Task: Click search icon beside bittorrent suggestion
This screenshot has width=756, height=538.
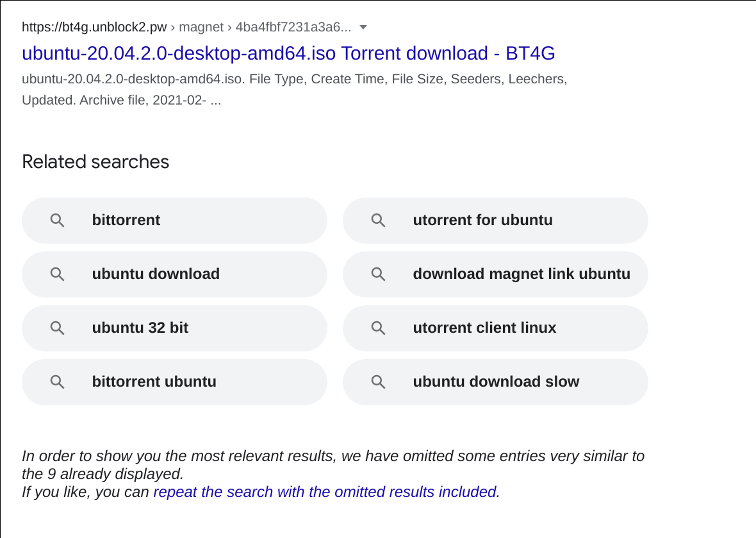Action: (x=58, y=221)
